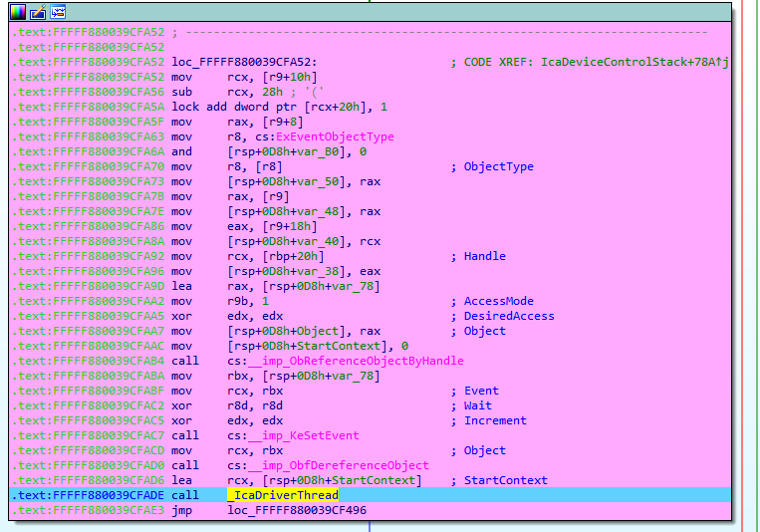760x532 pixels.
Task: Open the node color picker icon
Action: point(17,12)
